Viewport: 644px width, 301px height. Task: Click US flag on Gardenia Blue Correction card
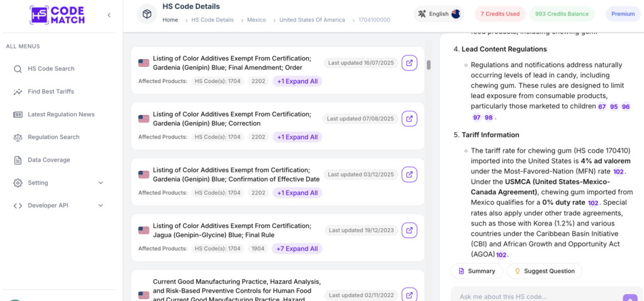[144, 119]
